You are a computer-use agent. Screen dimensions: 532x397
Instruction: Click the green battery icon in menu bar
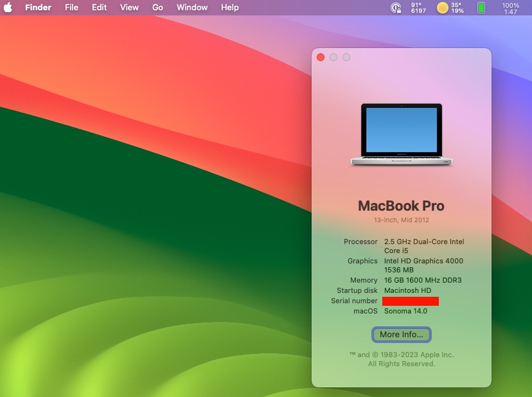tap(481, 8)
